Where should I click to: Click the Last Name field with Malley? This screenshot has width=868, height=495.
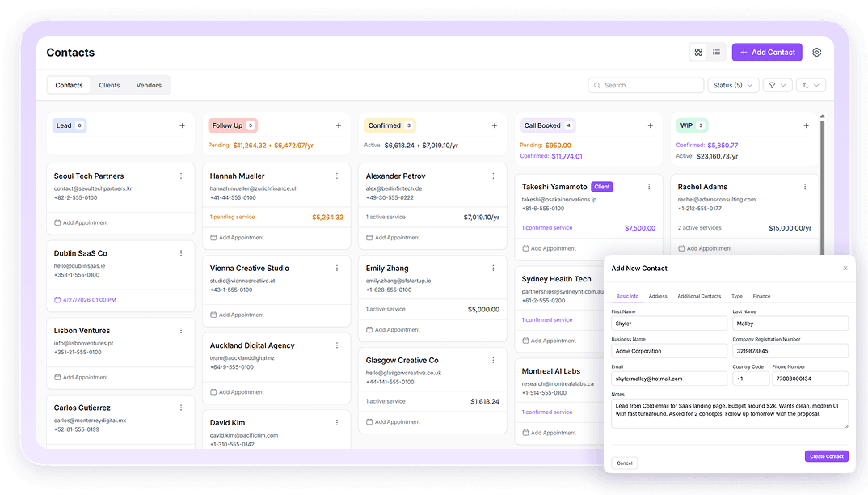[790, 324]
